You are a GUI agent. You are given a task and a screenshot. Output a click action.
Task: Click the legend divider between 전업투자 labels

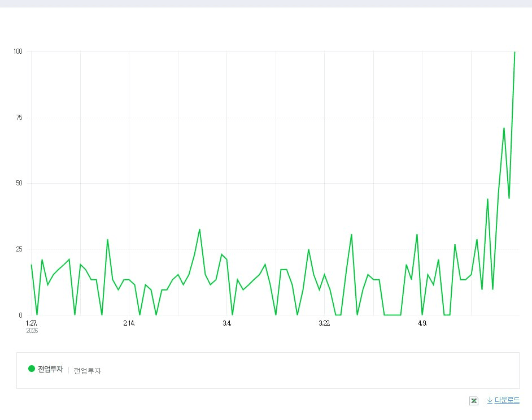point(68,370)
